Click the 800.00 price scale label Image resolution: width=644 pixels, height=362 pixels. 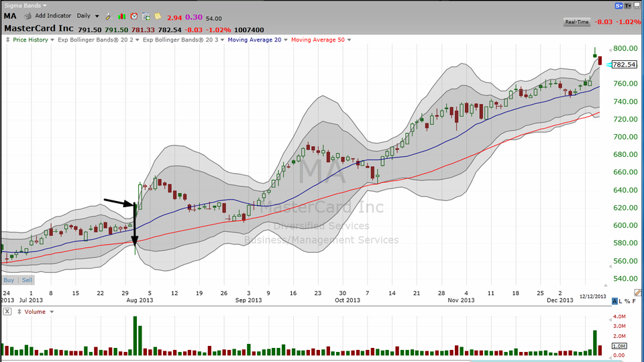[625, 48]
